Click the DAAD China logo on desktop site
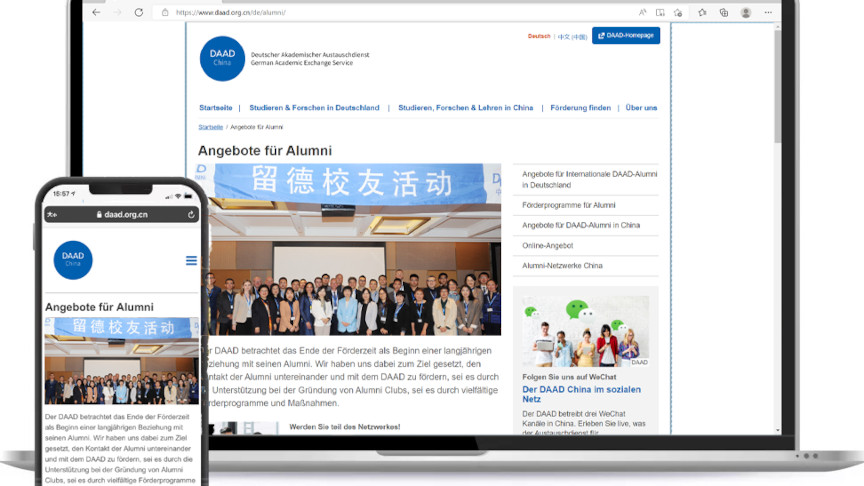The width and height of the screenshot is (864, 486). pos(221,57)
